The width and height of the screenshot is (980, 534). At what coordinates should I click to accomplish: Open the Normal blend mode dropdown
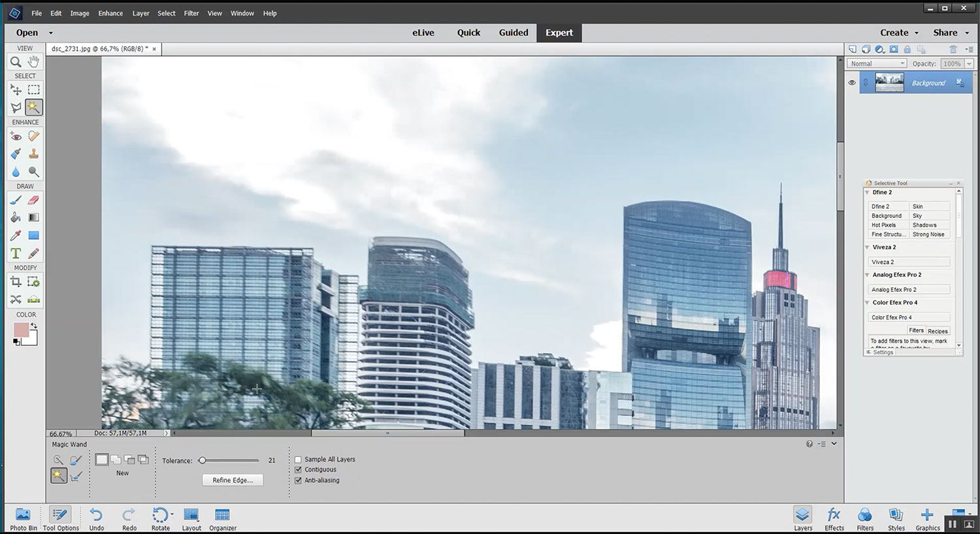(x=877, y=64)
